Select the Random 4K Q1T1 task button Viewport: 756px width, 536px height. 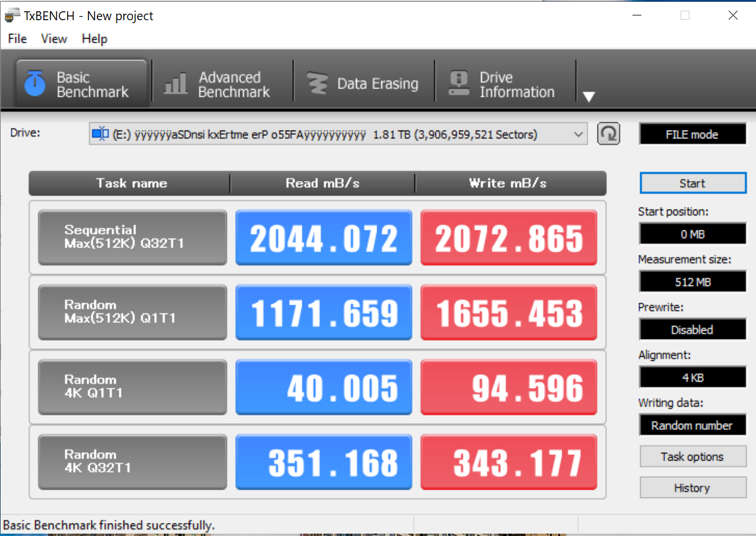point(132,386)
